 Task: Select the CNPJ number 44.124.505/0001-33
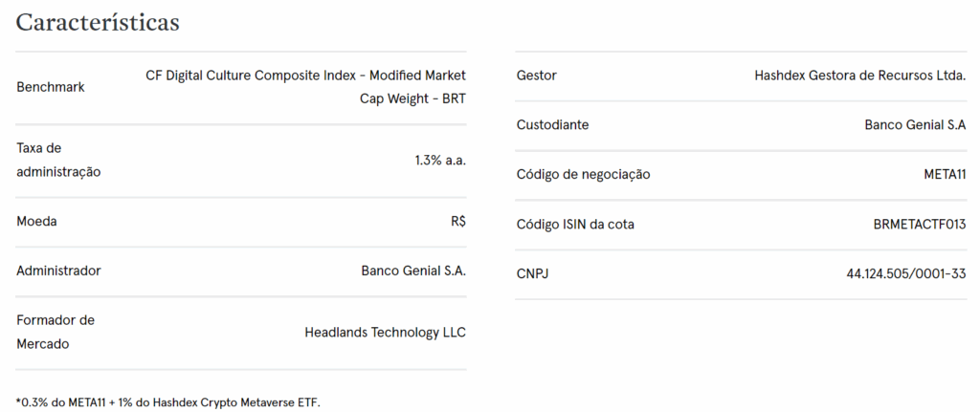(x=906, y=274)
